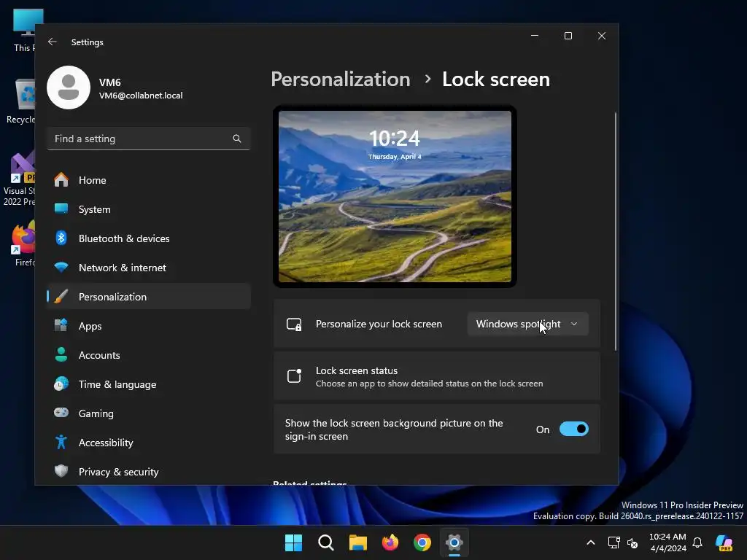The height and width of the screenshot is (560, 747).
Task: Select the Accessibility figure icon
Action: (x=61, y=442)
